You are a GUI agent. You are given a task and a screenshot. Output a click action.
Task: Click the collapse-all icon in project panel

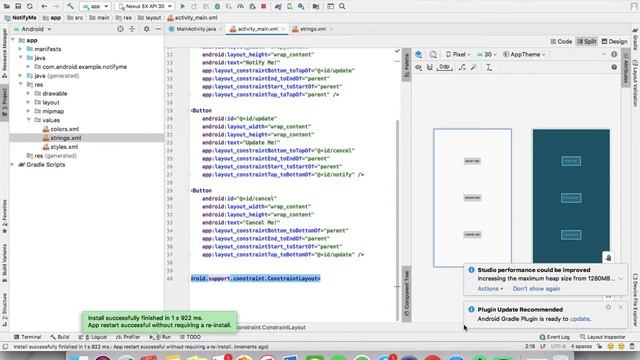click(132, 29)
